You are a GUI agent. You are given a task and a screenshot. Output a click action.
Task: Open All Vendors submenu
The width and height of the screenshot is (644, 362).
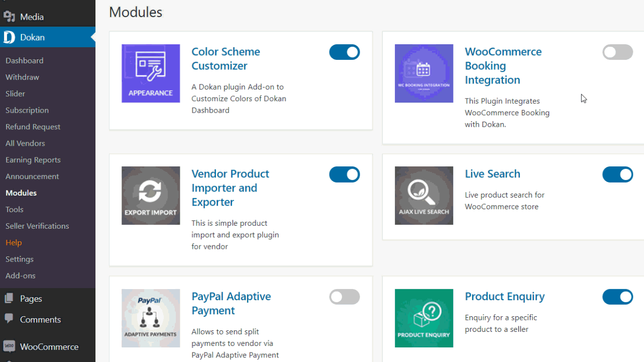pos(25,143)
